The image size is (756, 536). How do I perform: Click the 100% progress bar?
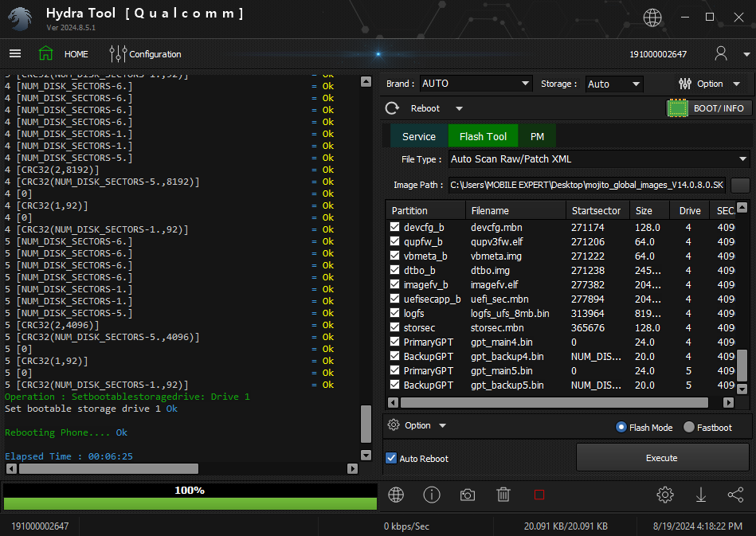tap(190, 497)
